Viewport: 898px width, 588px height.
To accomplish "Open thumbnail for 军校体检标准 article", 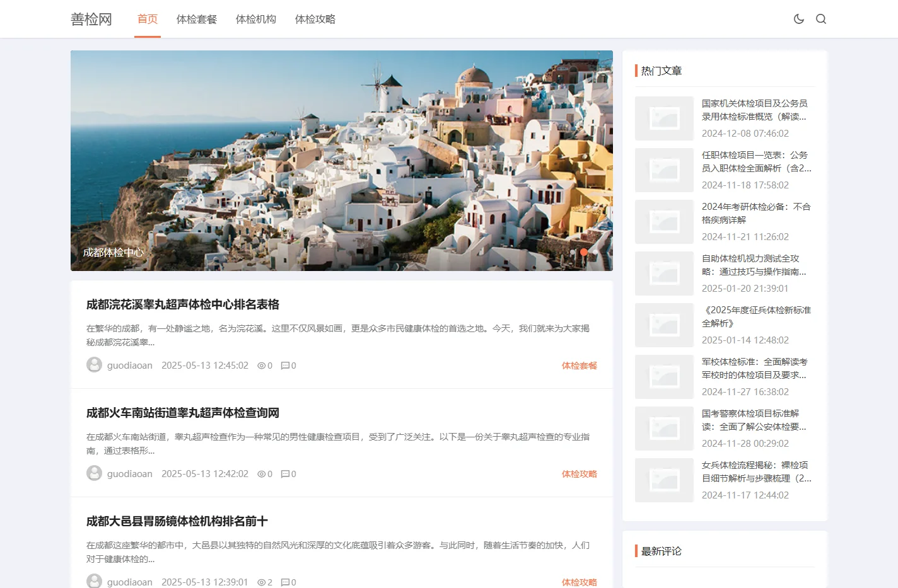I will (x=664, y=377).
